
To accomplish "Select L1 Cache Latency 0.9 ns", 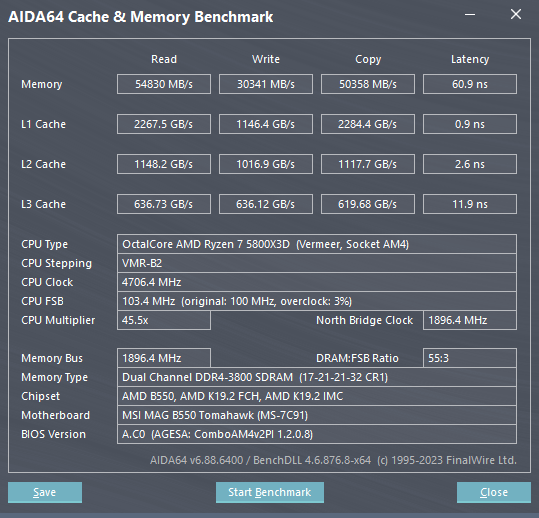I will click(x=470, y=124).
